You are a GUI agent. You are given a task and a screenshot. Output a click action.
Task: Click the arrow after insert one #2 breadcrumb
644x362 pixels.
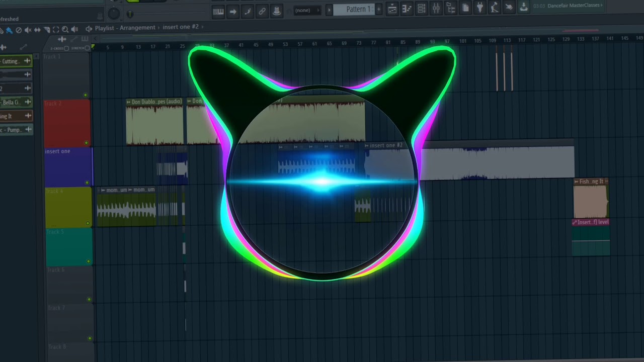[x=203, y=26]
